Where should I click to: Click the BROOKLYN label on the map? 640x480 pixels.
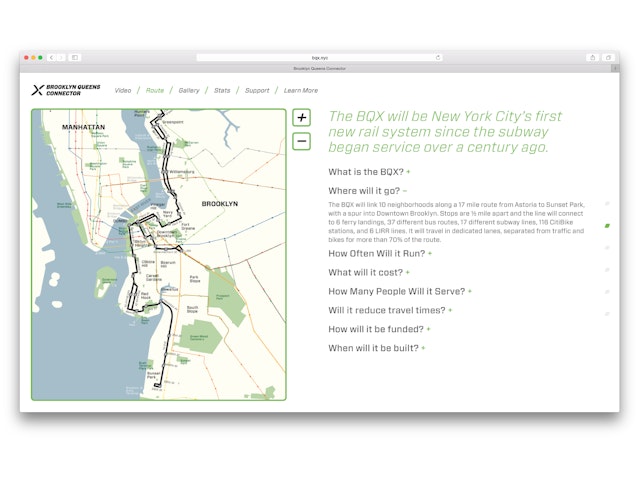click(220, 204)
